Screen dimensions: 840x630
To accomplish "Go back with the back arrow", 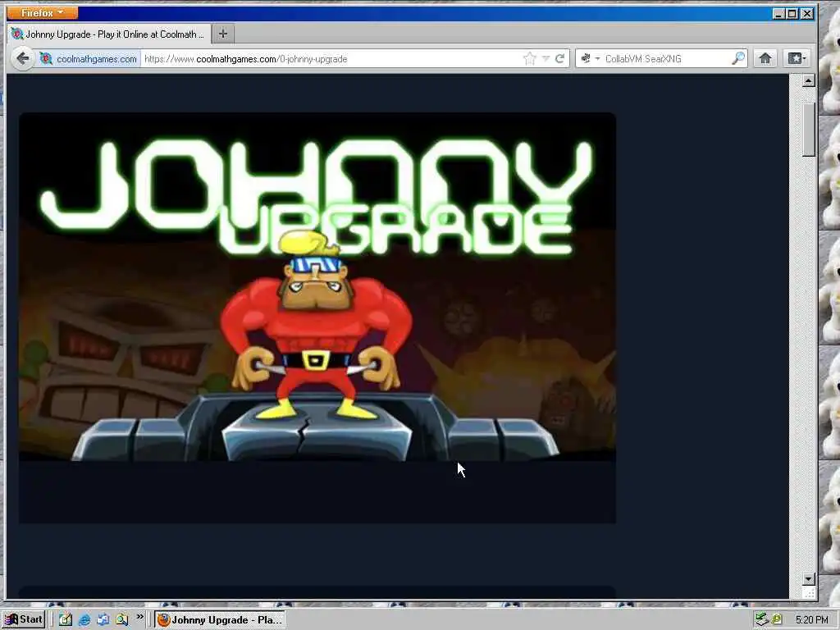I will (x=22, y=58).
